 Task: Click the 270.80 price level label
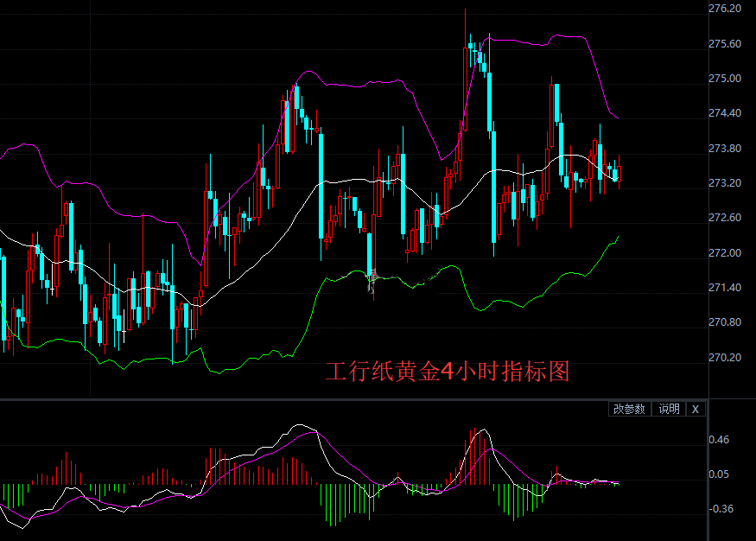[724, 322]
